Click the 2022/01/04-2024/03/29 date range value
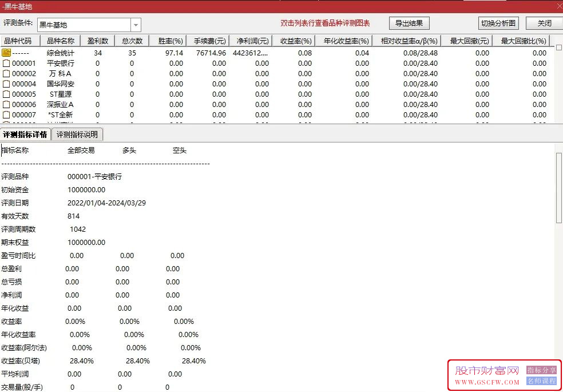The height and width of the screenshot is (392, 563). 106,203
